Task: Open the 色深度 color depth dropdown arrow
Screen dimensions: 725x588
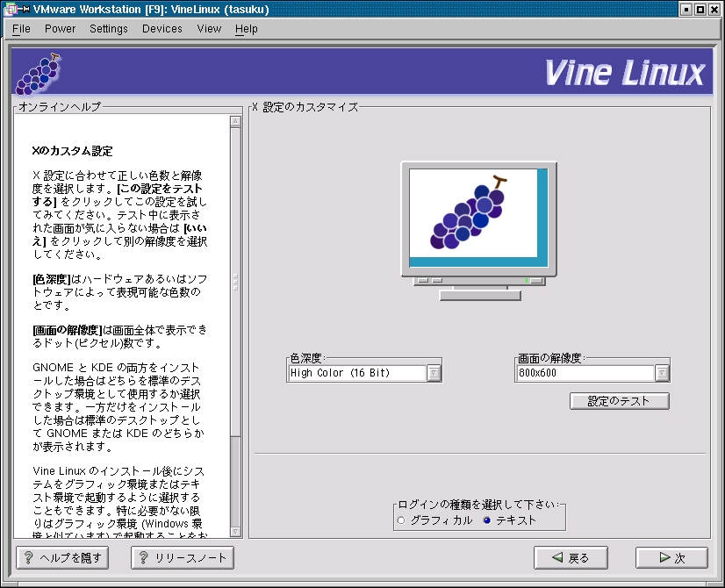Action: pos(434,373)
